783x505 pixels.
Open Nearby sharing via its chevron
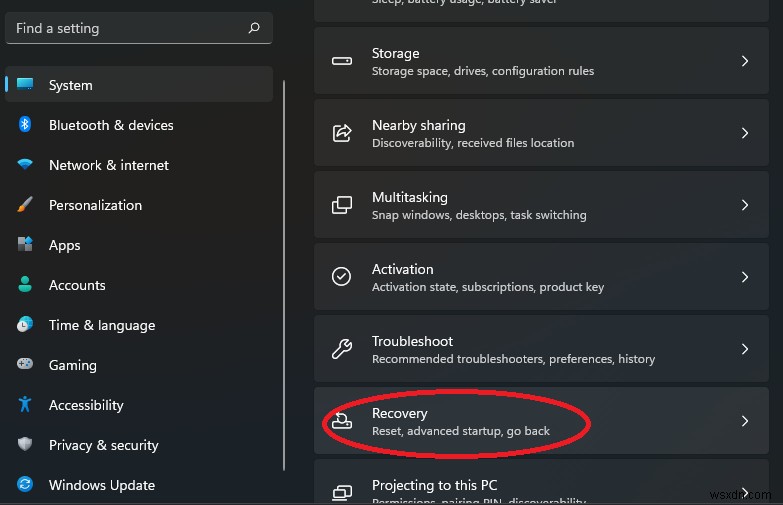745,133
